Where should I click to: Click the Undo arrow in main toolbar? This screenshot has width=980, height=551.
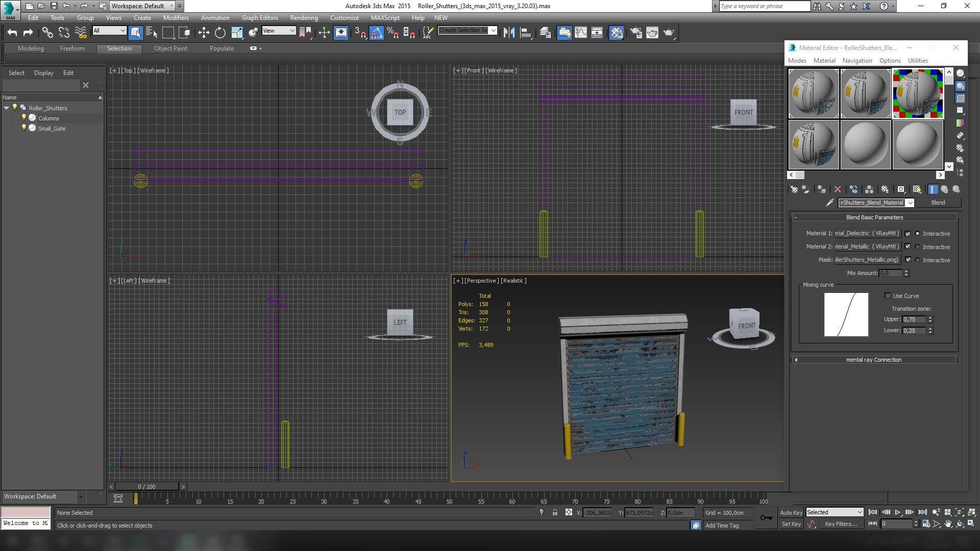[12, 33]
